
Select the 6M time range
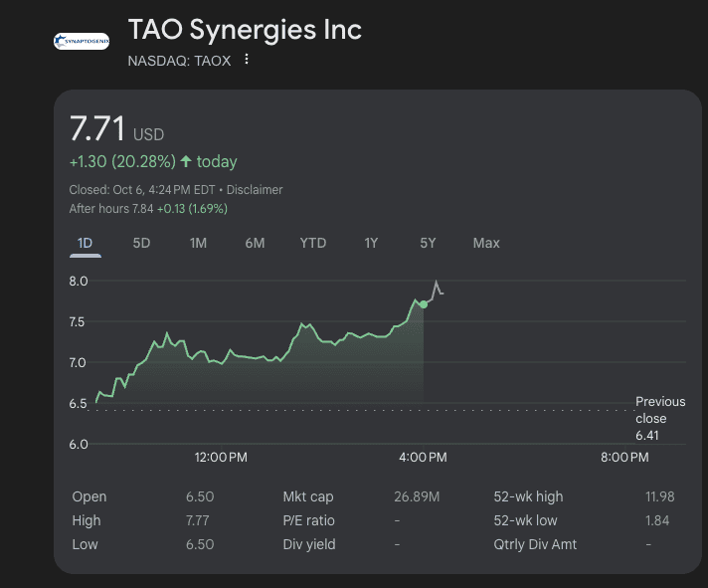click(255, 243)
